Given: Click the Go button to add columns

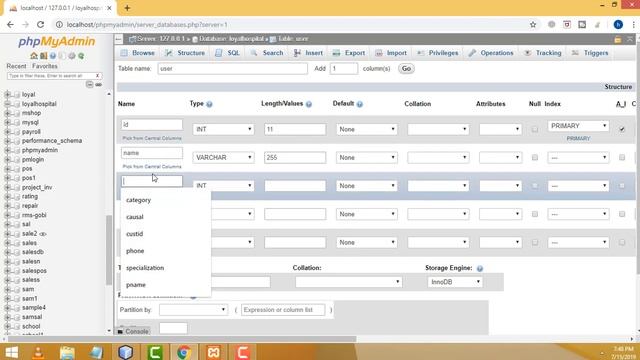Looking at the screenshot, I should point(406,69).
